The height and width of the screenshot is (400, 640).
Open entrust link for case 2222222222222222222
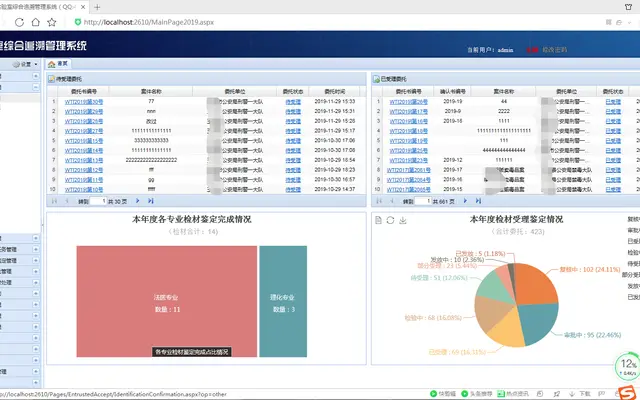point(84,160)
